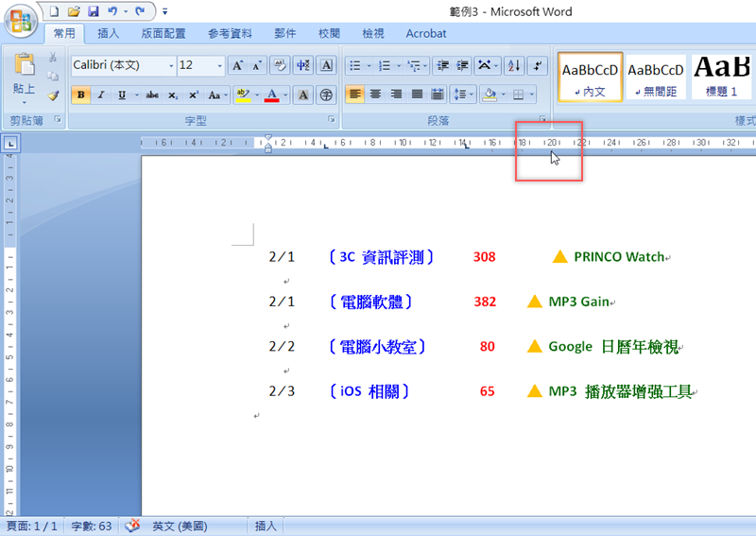Open the Acrobat tab

tap(426, 33)
